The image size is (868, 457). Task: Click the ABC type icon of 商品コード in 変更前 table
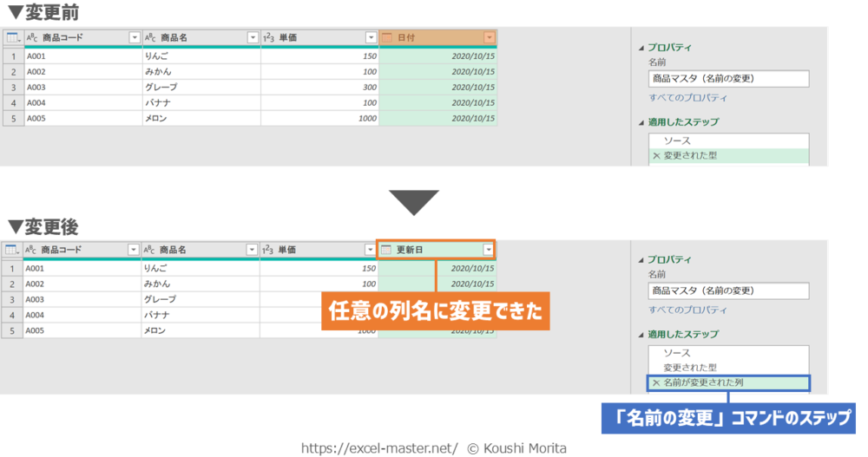point(32,37)
